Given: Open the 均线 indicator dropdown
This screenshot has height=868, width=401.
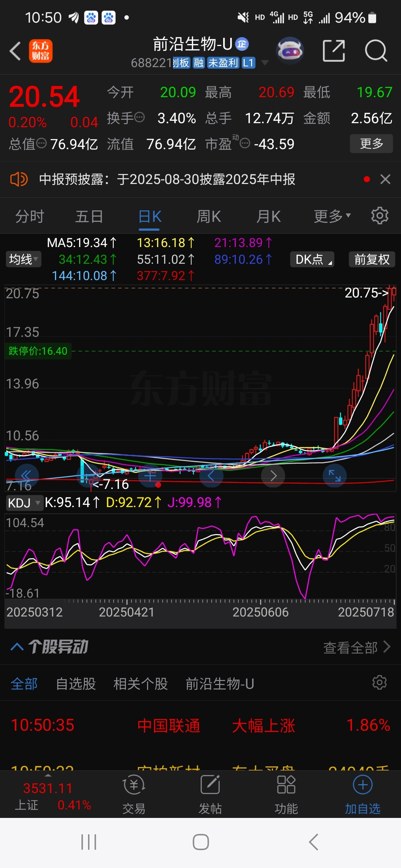Looking at the screenshot, I should (x=23, y=259).
